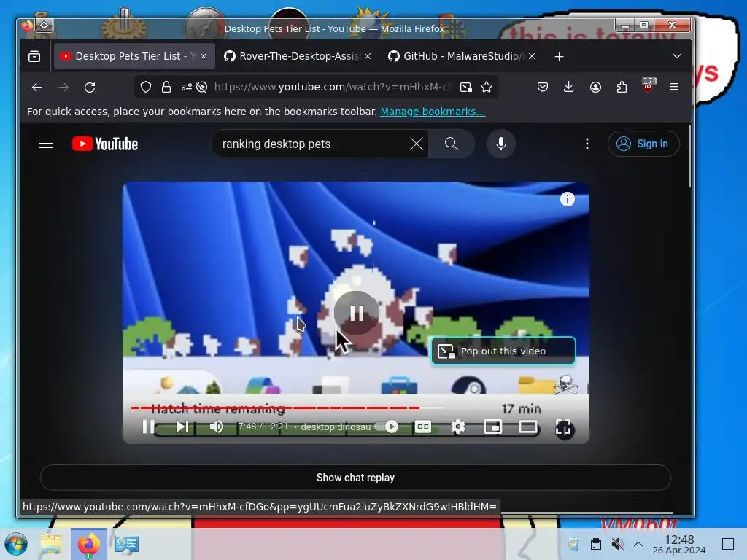The height and width of the screenshot is (560, 747).
Task: Save page to Pocket
Action: [542, 87]
